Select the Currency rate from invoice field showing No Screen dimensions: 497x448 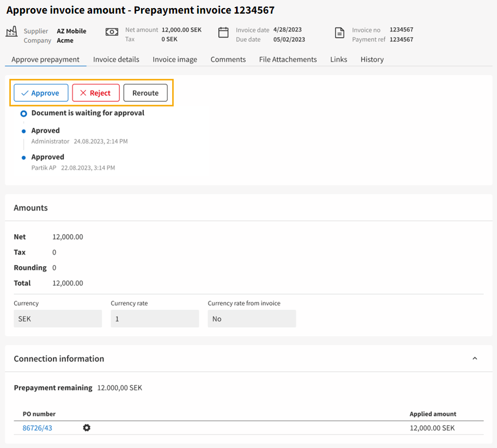point(252,318)
